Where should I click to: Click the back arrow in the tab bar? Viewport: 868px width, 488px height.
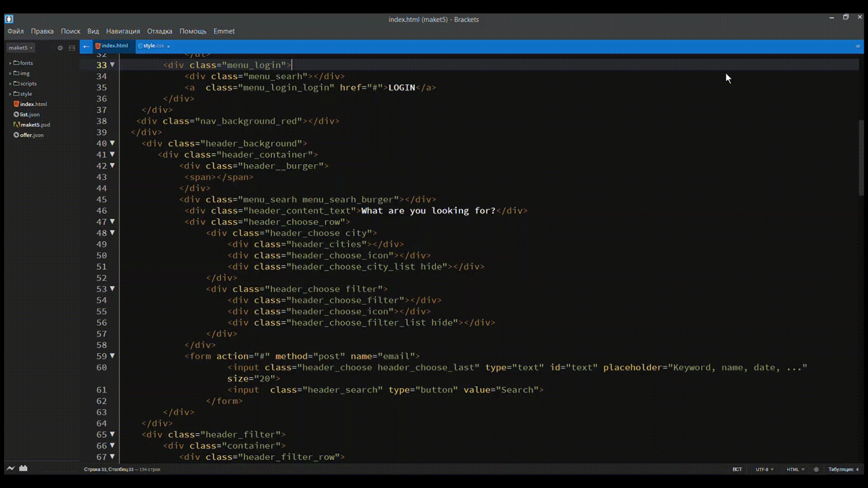[86, 46]
